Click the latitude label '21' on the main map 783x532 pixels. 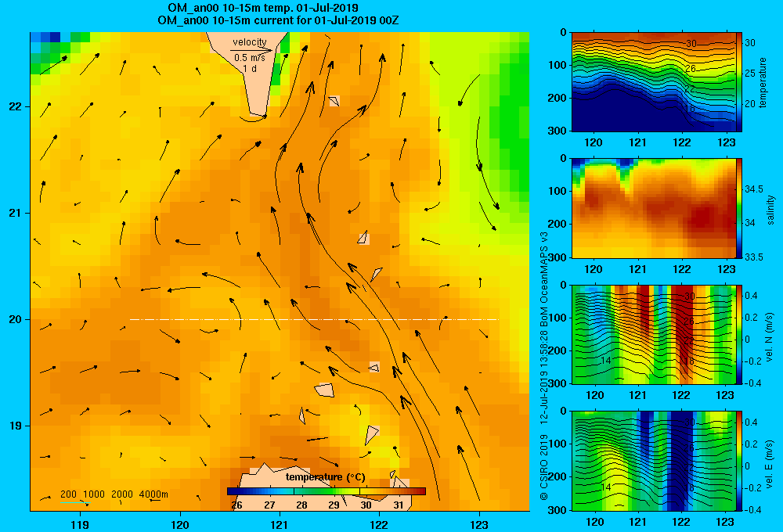coord(15,213)
